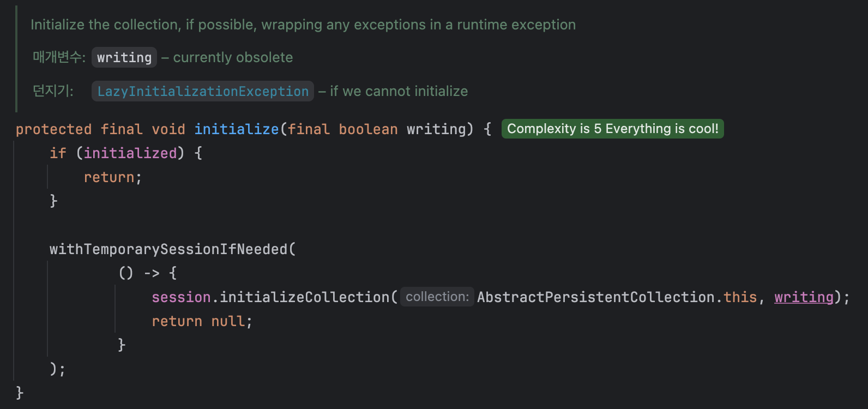Place the cursor on the 'if' keyword
The height and width of the screenshot is (409, 868).
(58, 153)
